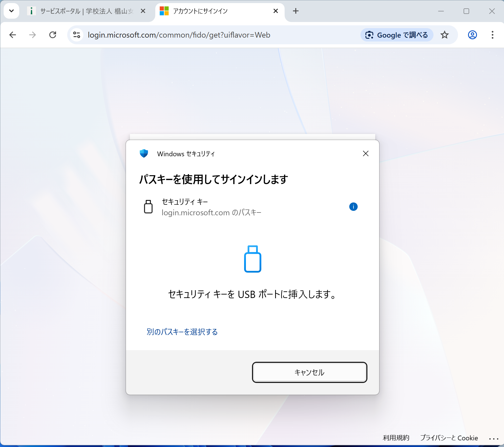
Task: Open a new tab with the plus button
Action: coord(296,11)
